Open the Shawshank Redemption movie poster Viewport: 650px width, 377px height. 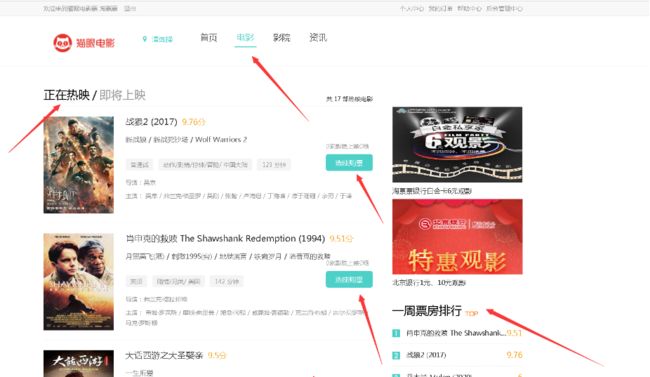point(78,282)
